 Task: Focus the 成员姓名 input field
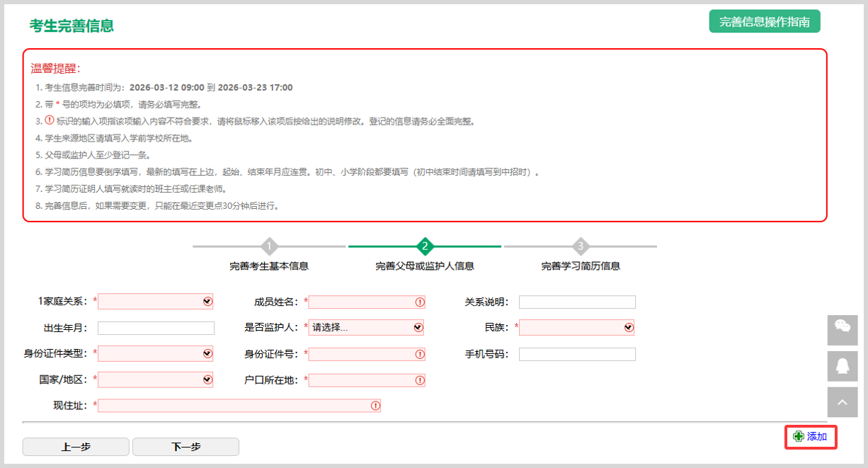[x=367, y=302]
